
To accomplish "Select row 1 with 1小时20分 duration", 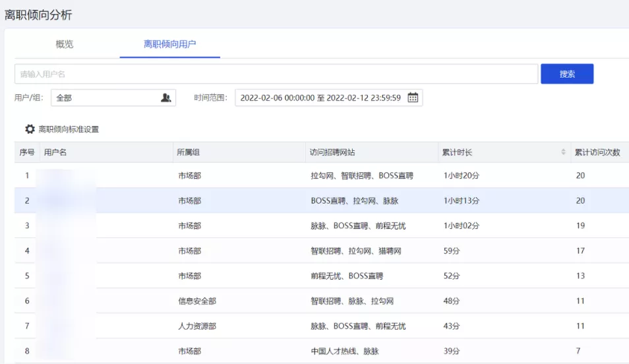I will (x=321, y=175).
